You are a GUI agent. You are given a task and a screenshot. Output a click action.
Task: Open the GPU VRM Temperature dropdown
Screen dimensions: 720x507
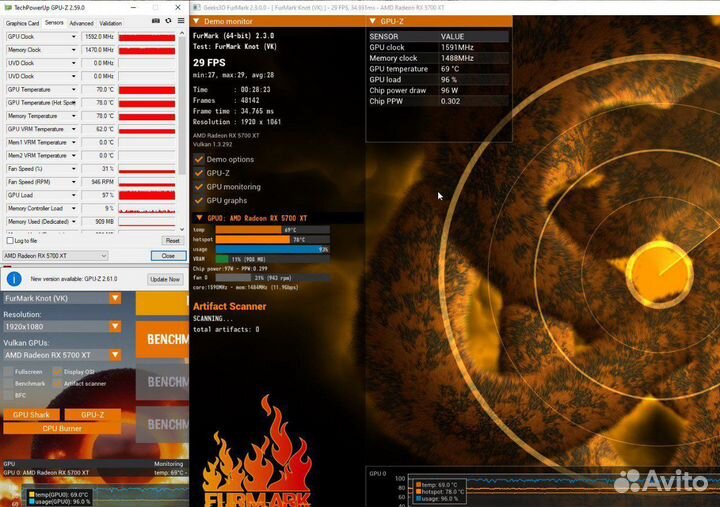point(73,130)
